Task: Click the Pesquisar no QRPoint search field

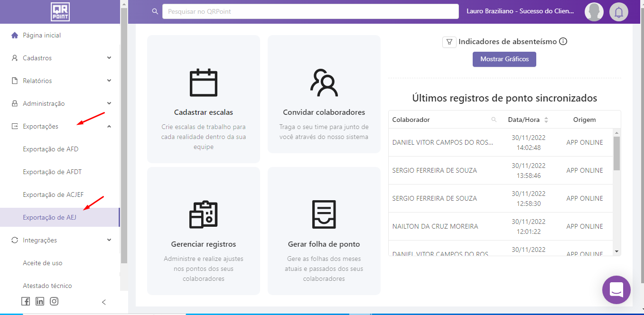Action: 310,11
